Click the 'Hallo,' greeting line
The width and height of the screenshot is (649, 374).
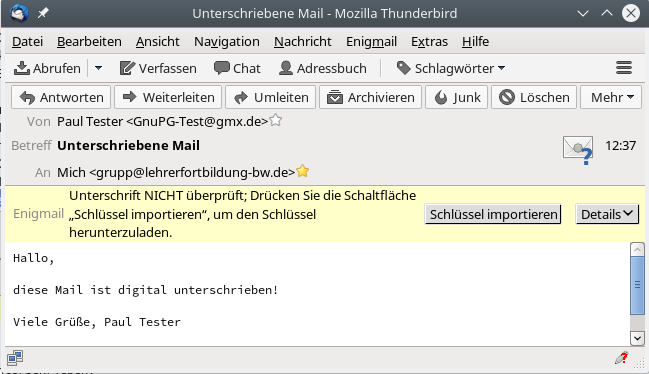click(x=34, y=258)
